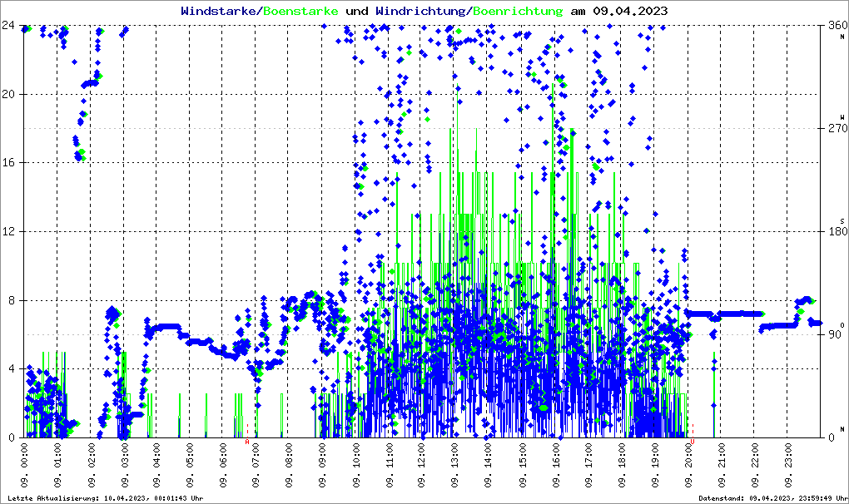This screenshot has height=504, width=849.
Task: Click the 'W' compass letter above 270
Action: tap(842, 117)
